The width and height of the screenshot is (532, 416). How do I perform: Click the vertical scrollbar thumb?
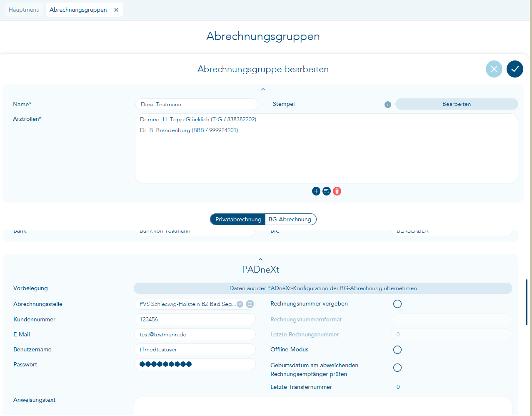(527, 302)
